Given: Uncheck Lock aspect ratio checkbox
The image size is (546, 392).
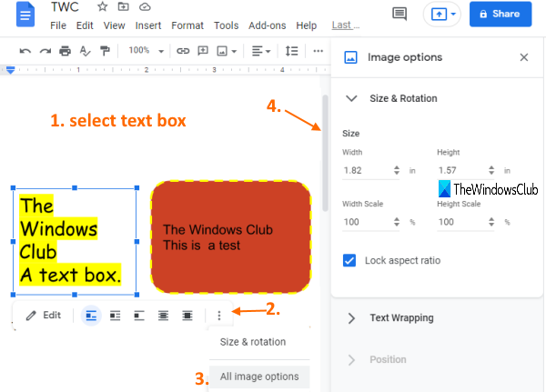Looking at the screenshot, I should (x=349, y=260).
